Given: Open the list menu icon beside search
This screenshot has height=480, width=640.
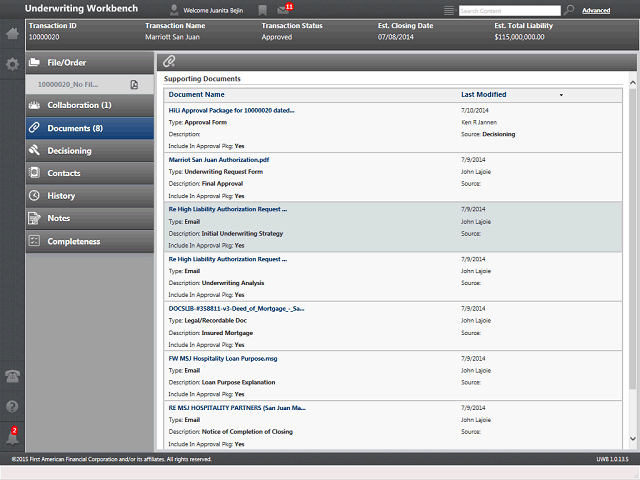Looking at the screenshot, I should (449, 11).
